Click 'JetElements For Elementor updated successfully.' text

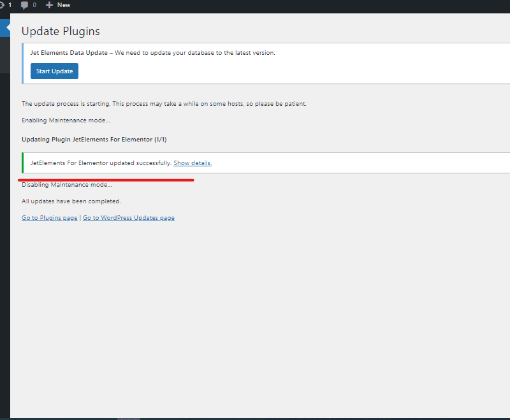[101, 163]
